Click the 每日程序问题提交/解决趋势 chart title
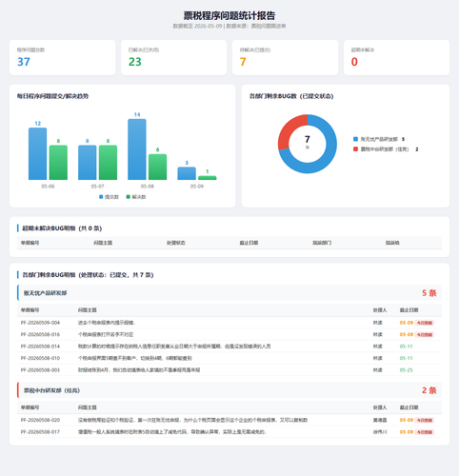The width and height of the screenshot is (459, 476). [x=52, y=96]
